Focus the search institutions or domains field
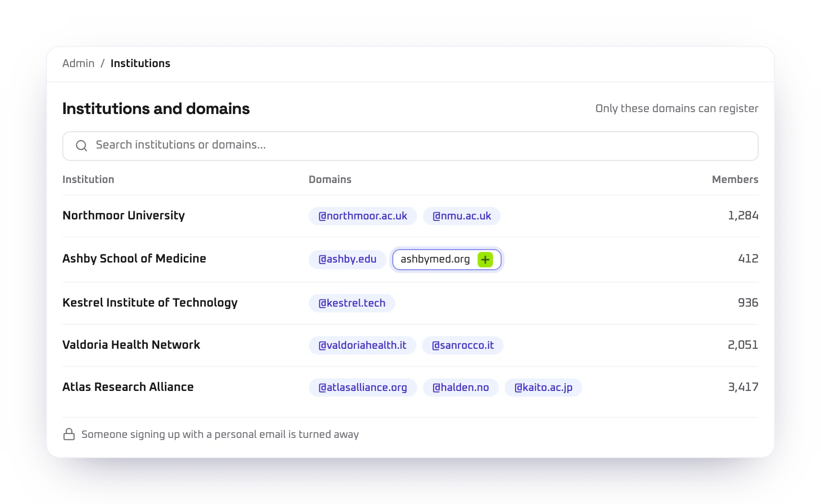821x504 pixels. pos(410,146)
